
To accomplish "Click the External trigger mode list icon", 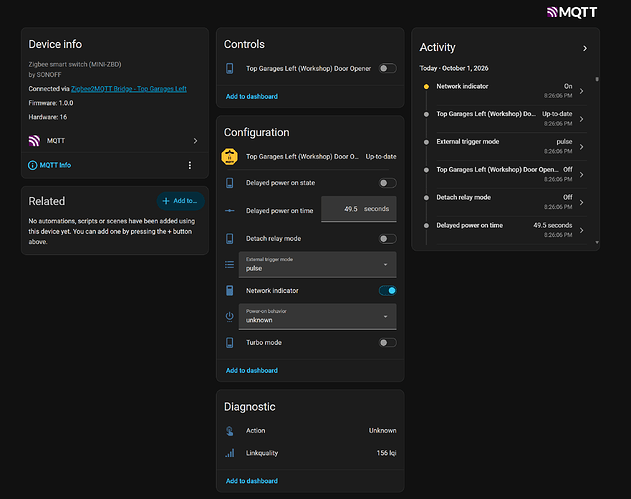I will 229,264.
